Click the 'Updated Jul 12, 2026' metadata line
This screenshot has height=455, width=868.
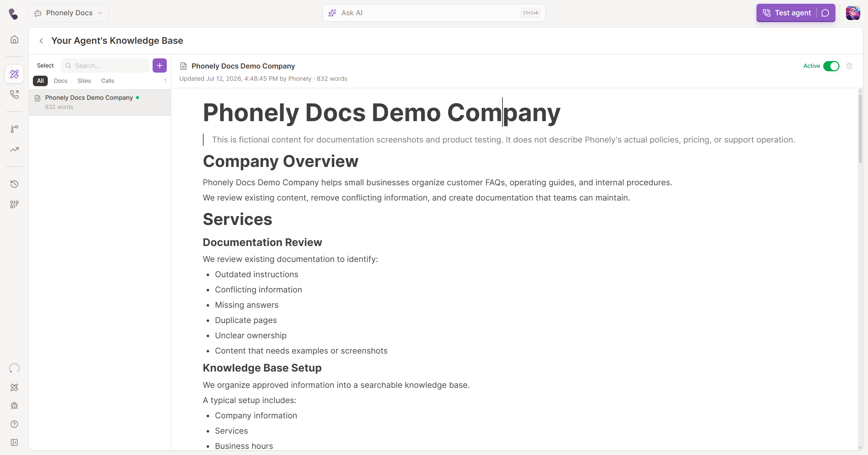point(263,79)
